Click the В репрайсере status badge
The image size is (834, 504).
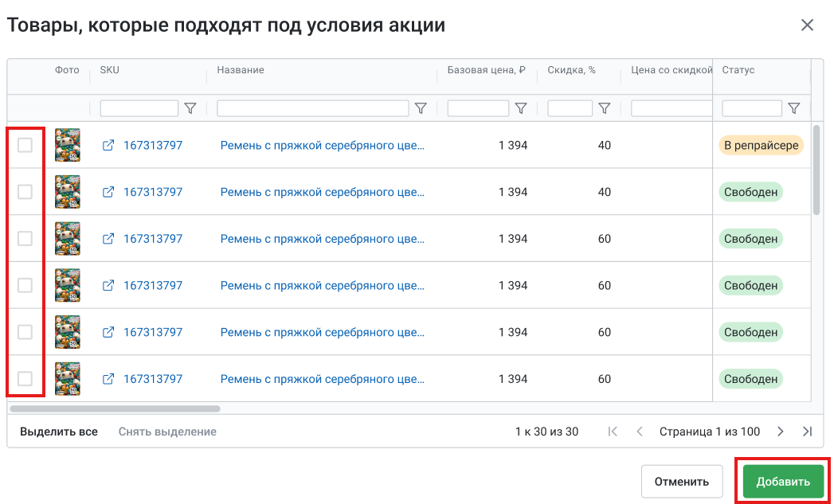(762, 145)
